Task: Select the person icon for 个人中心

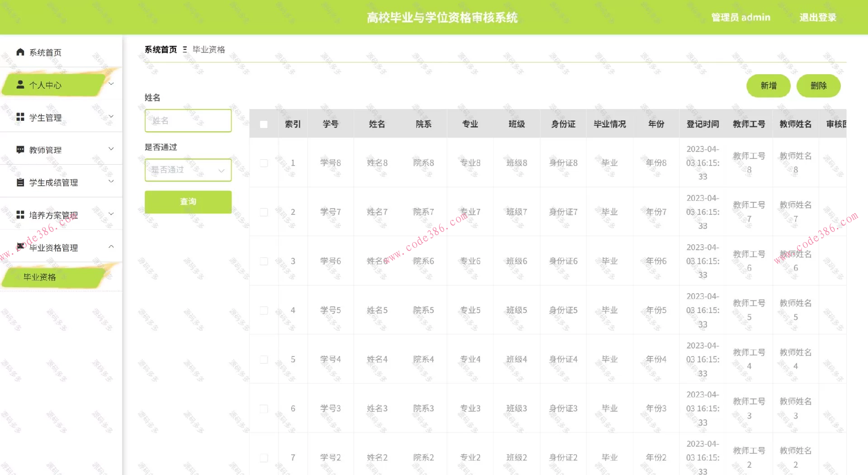Action: (20, 84)
